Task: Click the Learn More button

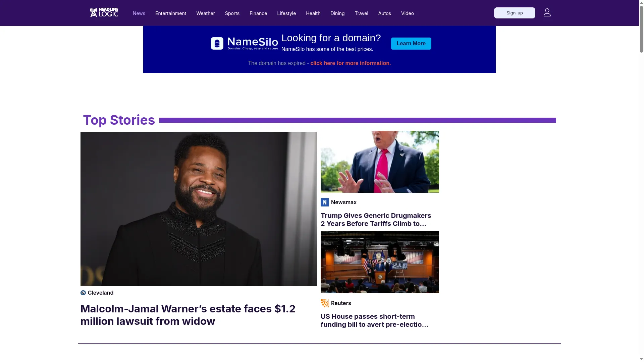Action: tap(411, 44)
